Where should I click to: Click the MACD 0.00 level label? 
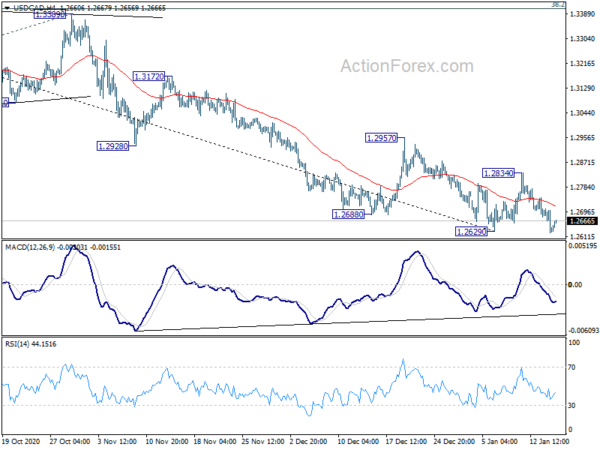pyautogui.click(x=576, y=285)
